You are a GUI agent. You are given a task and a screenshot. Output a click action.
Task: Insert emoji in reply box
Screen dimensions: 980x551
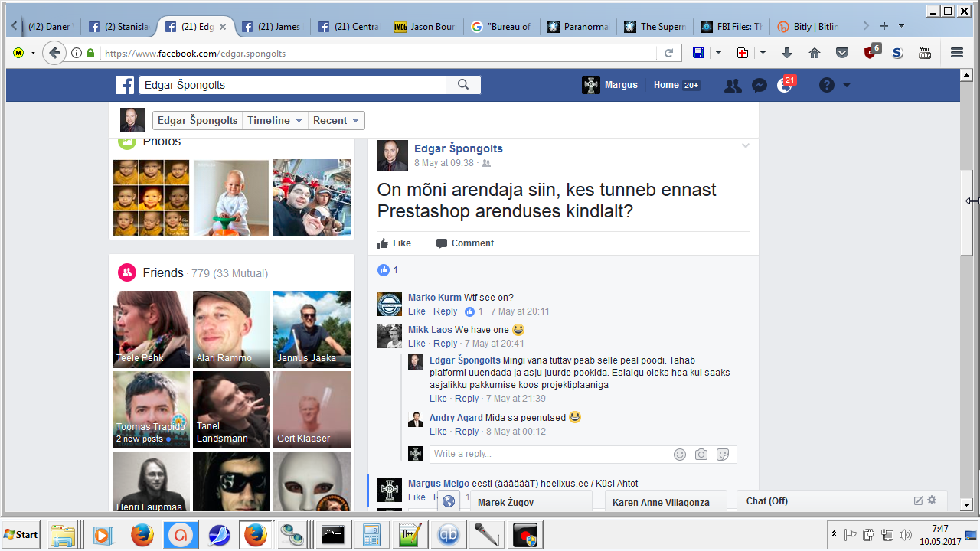tap(679, 455)
